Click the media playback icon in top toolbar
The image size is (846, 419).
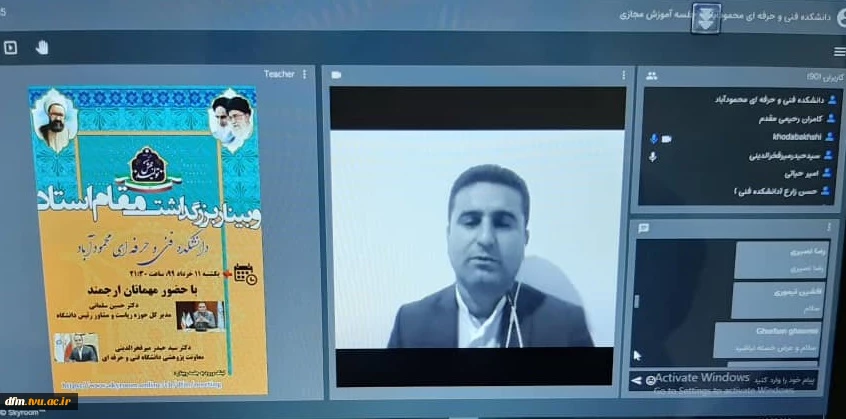[x=10, y=46]
